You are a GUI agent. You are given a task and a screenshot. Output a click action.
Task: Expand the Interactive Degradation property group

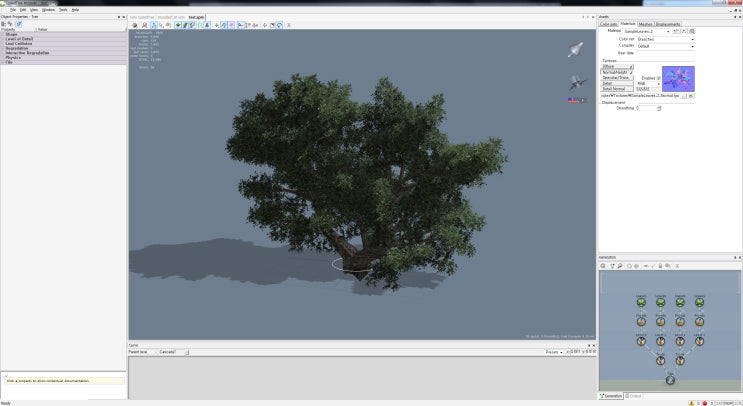[27, 53]
